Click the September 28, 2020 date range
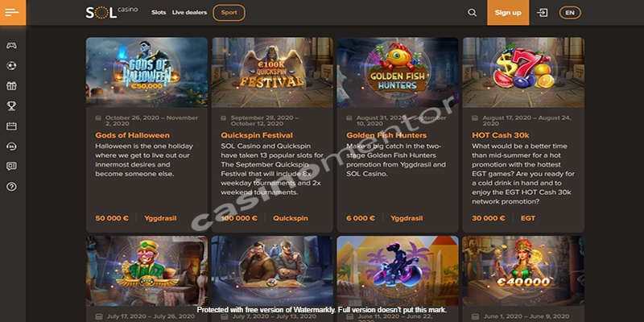The image size is (644, 322). click(x=265, y=120)
